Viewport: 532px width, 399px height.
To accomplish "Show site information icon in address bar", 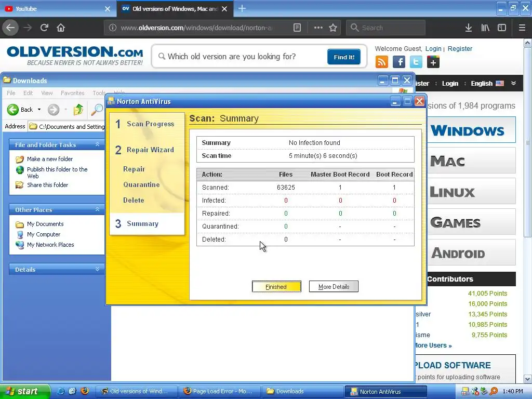I will coord(113,28).
